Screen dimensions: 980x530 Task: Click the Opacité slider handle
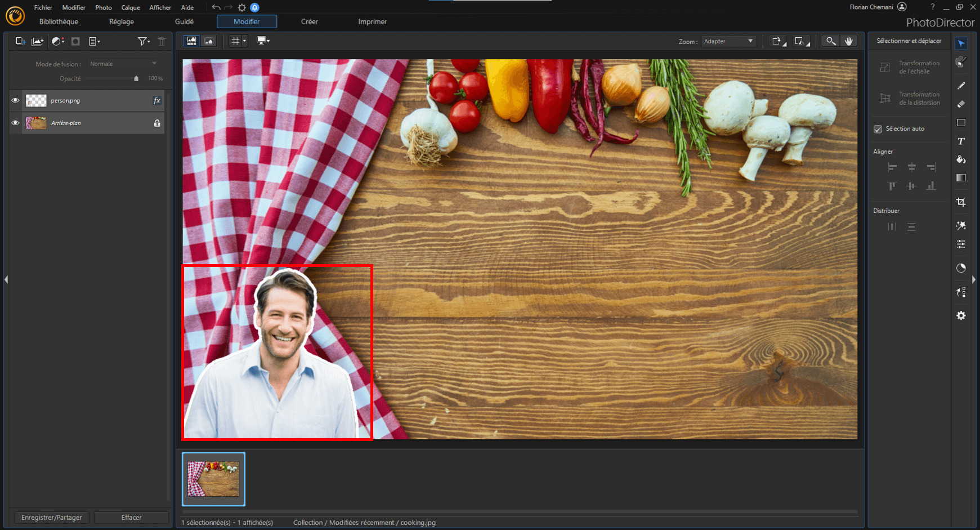point(136,79)
